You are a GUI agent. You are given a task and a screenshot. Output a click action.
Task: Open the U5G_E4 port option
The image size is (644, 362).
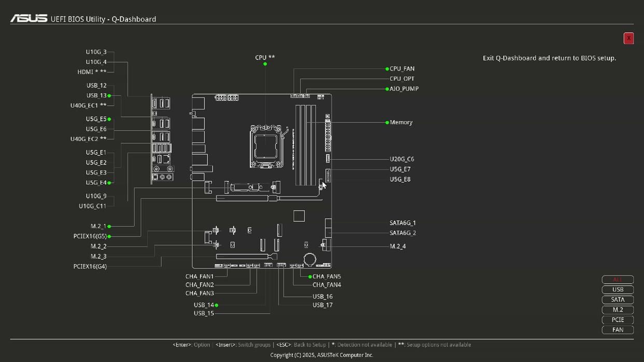point(96,183)
